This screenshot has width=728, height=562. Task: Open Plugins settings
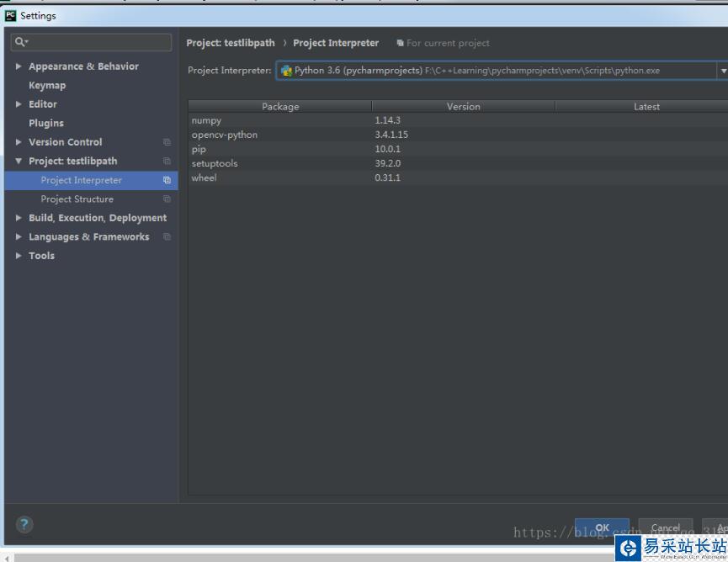click(46, 123)
